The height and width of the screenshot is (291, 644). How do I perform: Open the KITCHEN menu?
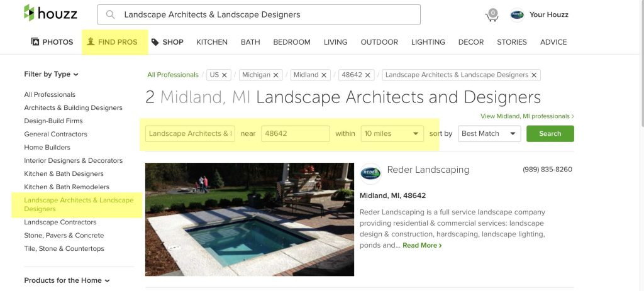tap(212, 42)
